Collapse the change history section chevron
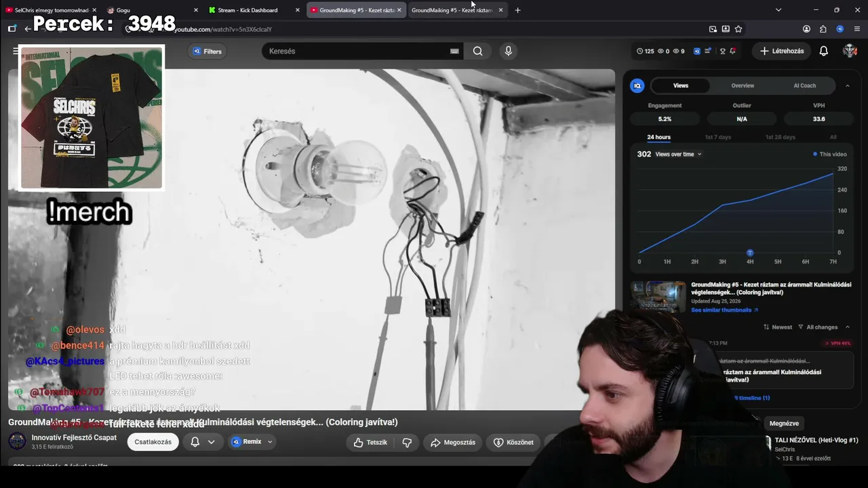 (x=848, y=327)
